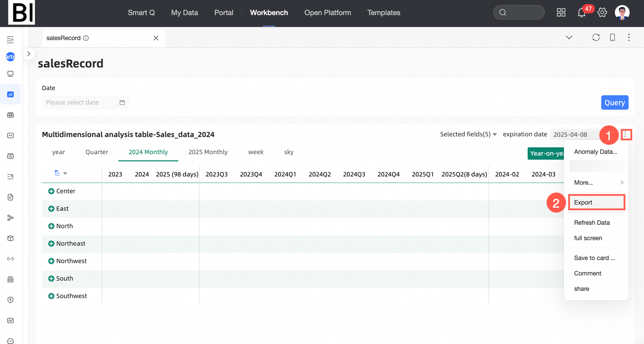The height and width of the screenshot is (344, 644).
Task: Expand the Center region row
Action: (51, 191)
